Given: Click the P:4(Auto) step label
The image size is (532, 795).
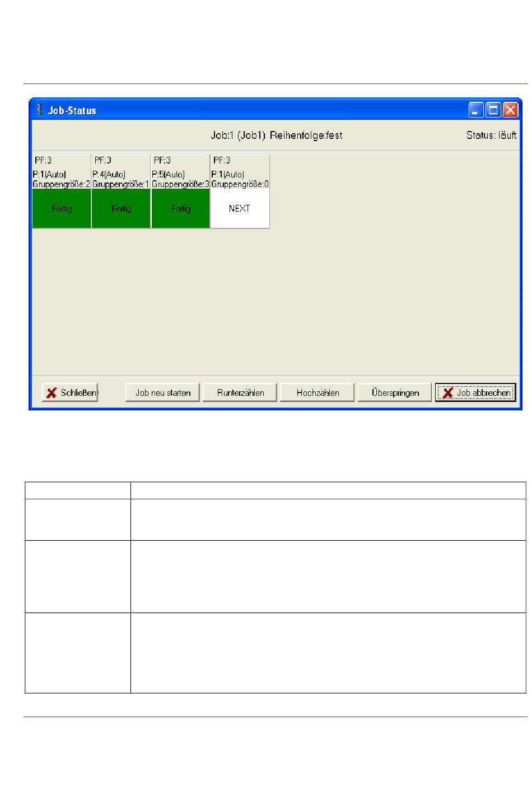Looking at the screenshot, I should pos(109,175).
